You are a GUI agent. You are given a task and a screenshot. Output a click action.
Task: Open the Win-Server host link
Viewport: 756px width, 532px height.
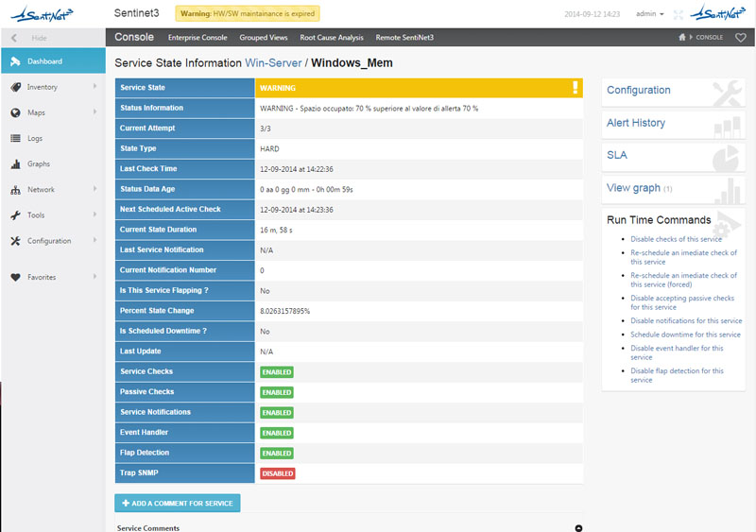[273, 63]
